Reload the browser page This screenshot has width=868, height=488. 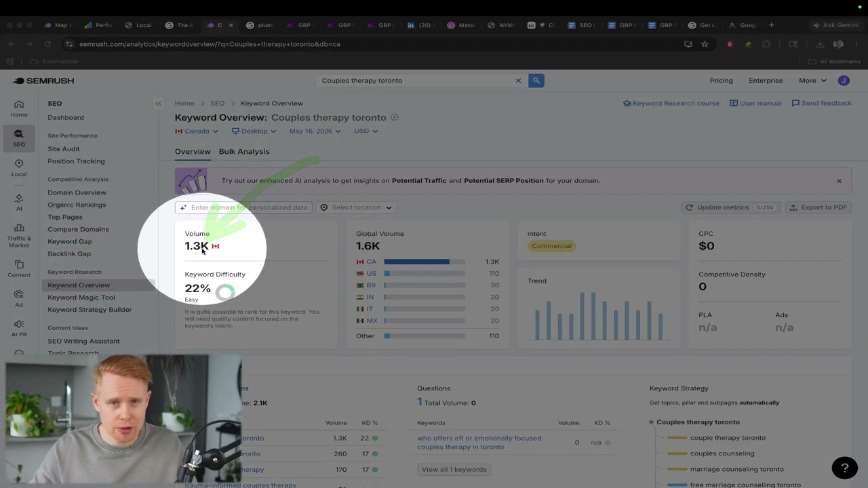click(47, 44)
